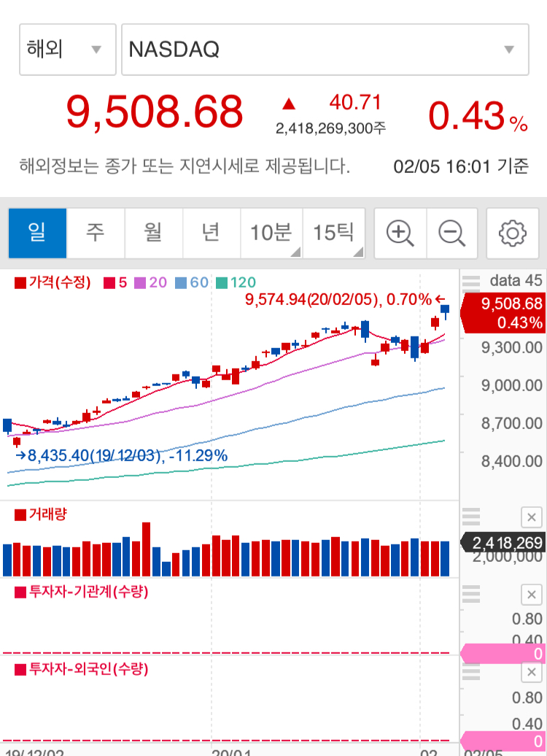Click the tallest red volume bar
This screenshot has height=756, width=547.
(146, 549)
